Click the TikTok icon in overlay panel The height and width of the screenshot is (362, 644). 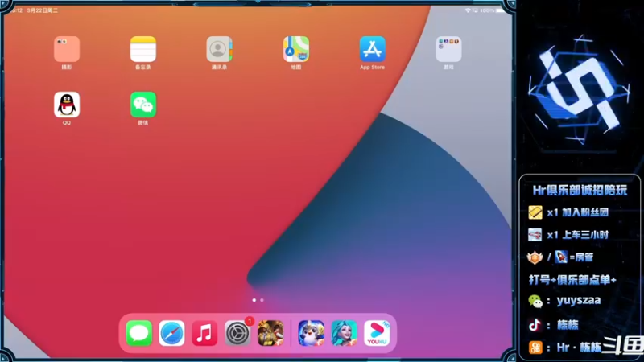pyautogui.click(x=535, y=325)
